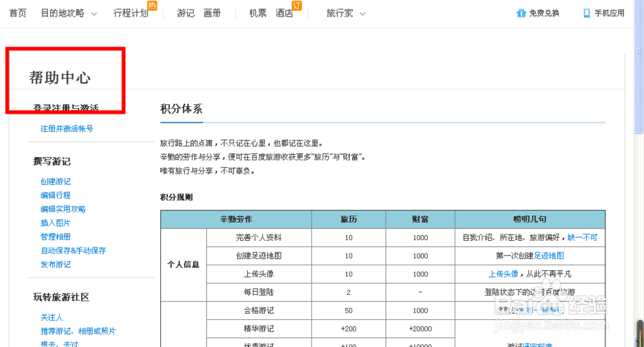644x347 pixels.
Task: Click the 帮助中心 help center heading
Action: [60, 78]
